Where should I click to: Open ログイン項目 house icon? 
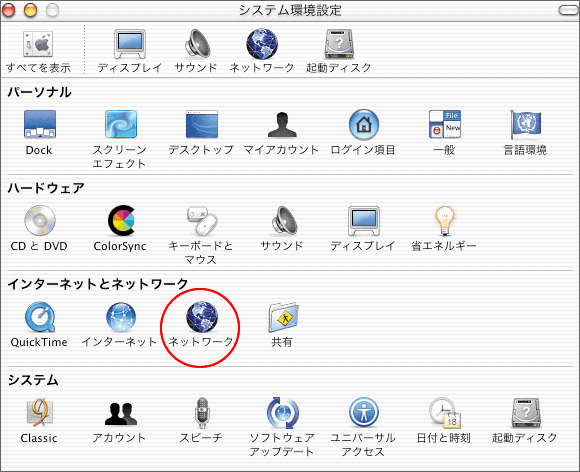364,124
